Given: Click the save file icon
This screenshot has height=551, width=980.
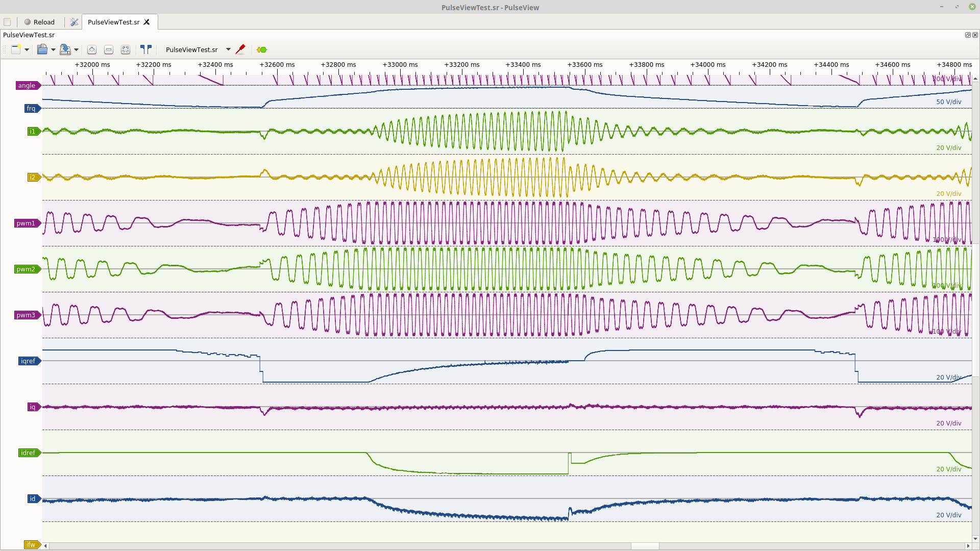Looking at the screenshot, I should click(x=65, y=49).
